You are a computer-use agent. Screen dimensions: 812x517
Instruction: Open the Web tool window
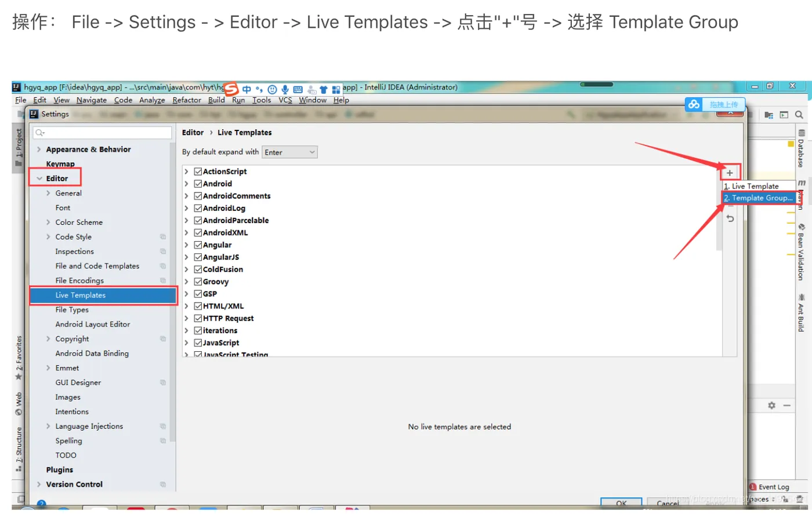pos(19,404)
